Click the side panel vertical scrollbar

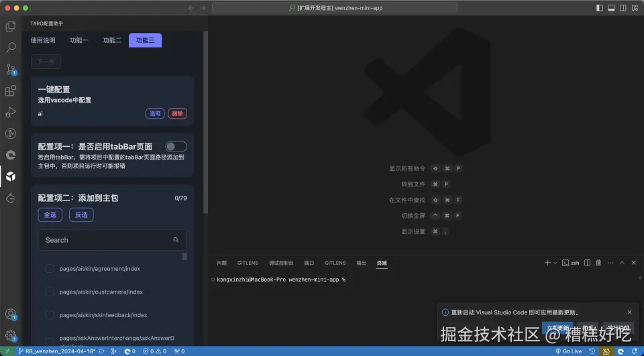coord(206,123)
